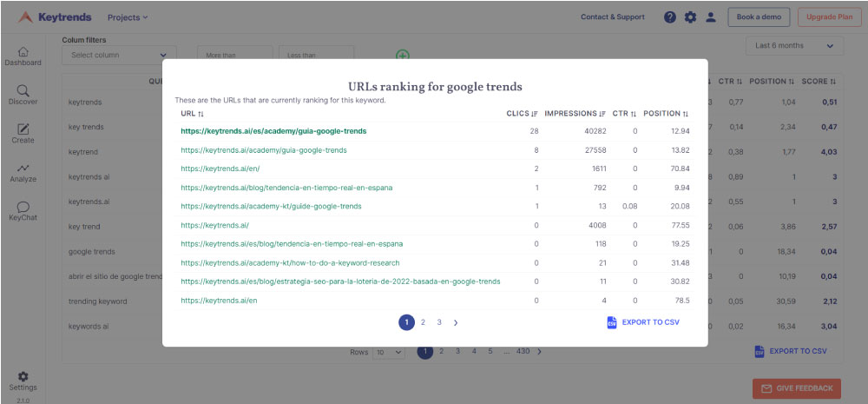The image size is (868, 404).
Task: Open es/blog/tendencia-en-tiempo-real-en-espana link
Action: tap(292, 244)
